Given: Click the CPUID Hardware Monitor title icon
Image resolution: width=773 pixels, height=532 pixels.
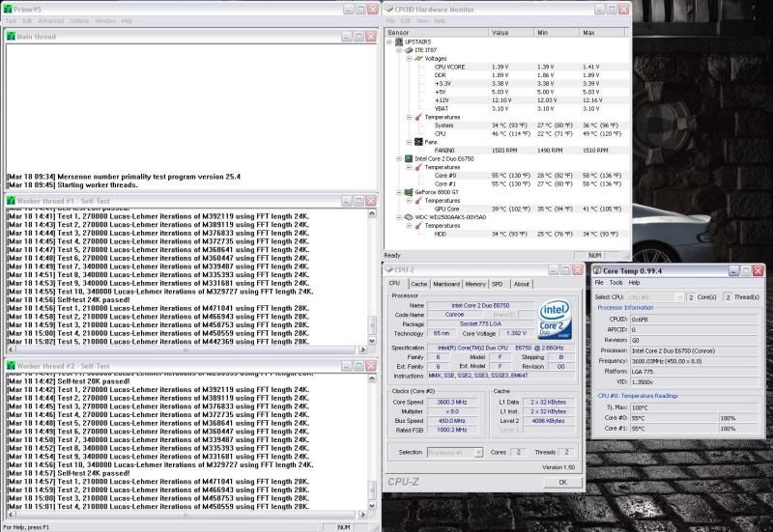Looking at the screenshot, I should pyautogui.click(x=389, y=9).
